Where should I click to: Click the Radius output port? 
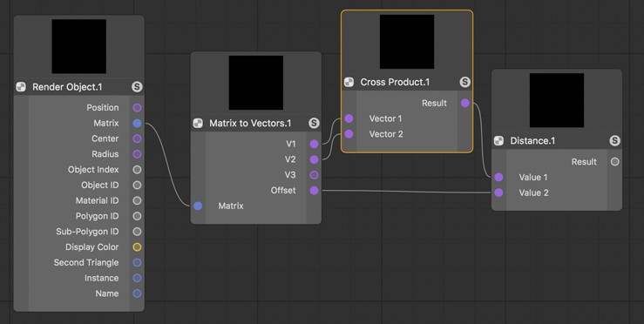137,154
